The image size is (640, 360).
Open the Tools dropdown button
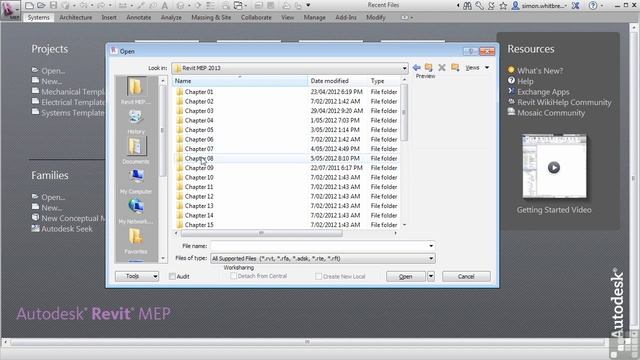pyautogui.click(x=137, y=276)
